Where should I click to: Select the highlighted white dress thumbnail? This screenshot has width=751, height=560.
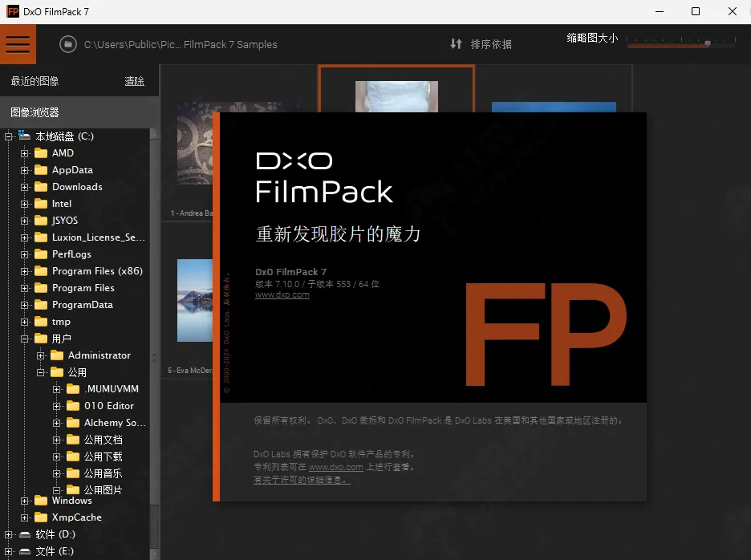pyautogui.click(x=396, y=96)
